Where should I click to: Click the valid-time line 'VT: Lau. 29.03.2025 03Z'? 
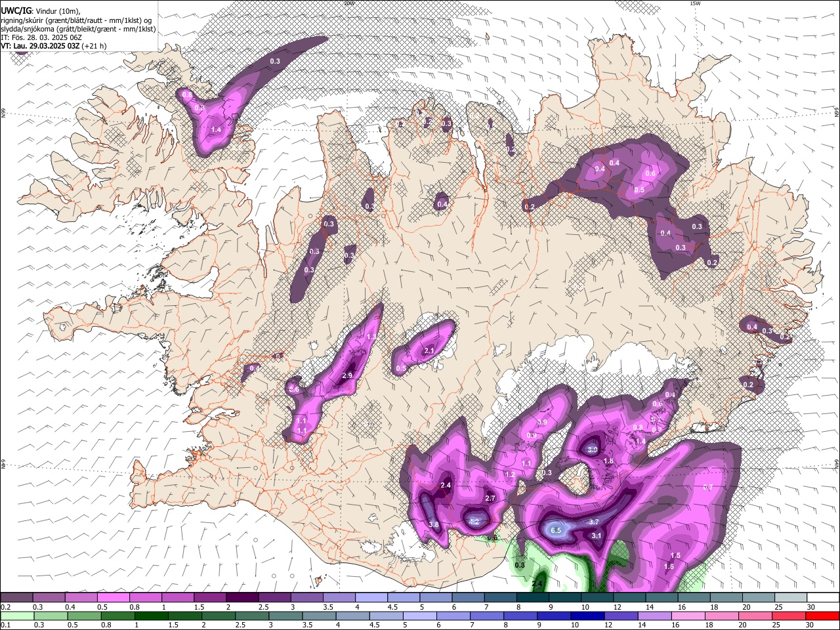point(40,46)
